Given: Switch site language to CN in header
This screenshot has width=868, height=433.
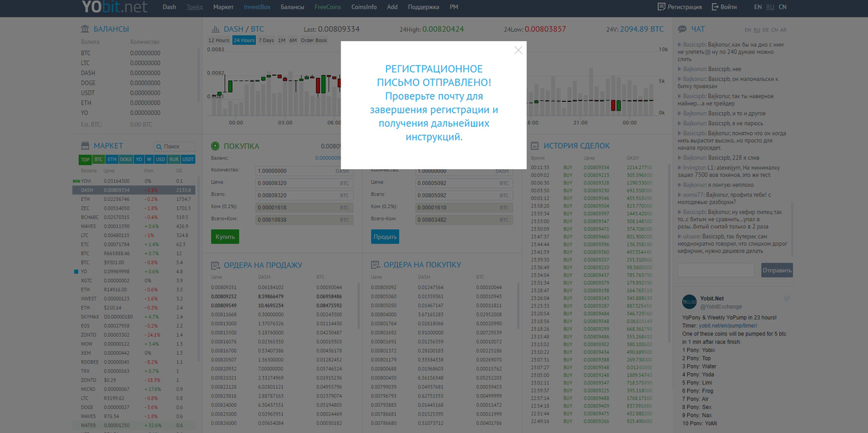Looking at the screenshot, I should click(x=782, y=7).
